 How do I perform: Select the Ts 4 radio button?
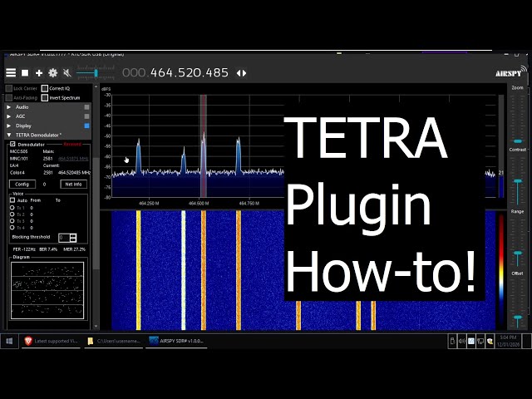pyautogui.click(x=12, y=228)
